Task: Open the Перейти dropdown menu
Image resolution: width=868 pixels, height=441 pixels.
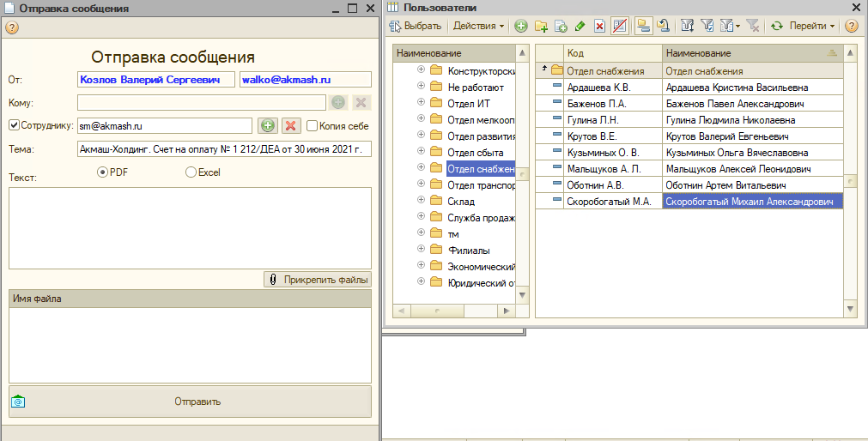Action: (811, 26)
